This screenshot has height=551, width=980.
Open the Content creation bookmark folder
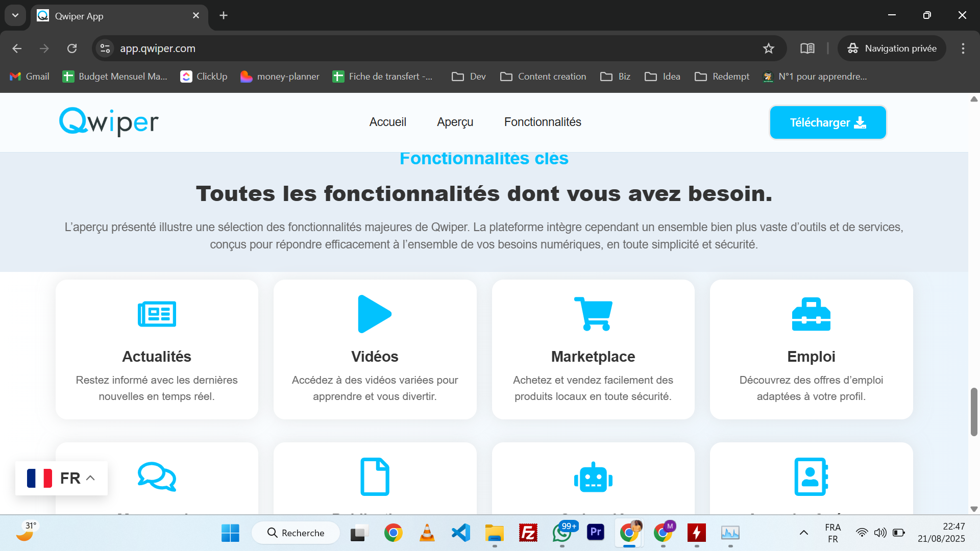point(543,77)
